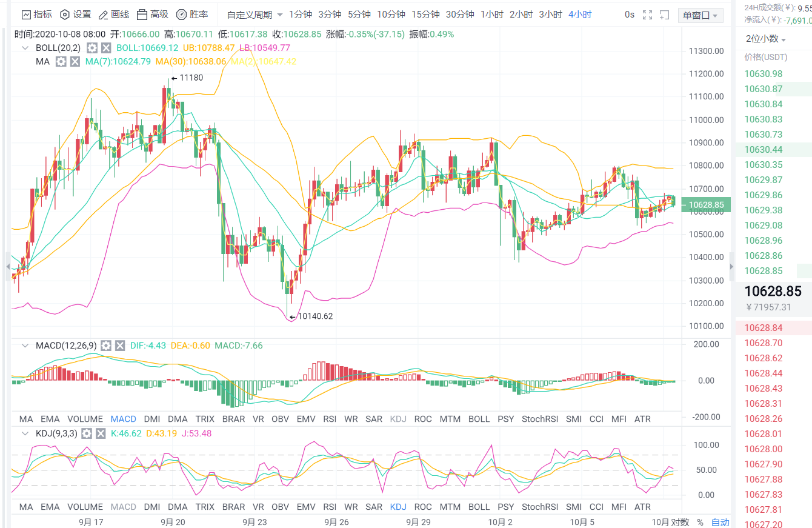
Task: Remove the BOLL indicator with its X button
Action: pyautogui.click(x=106, y=47)
